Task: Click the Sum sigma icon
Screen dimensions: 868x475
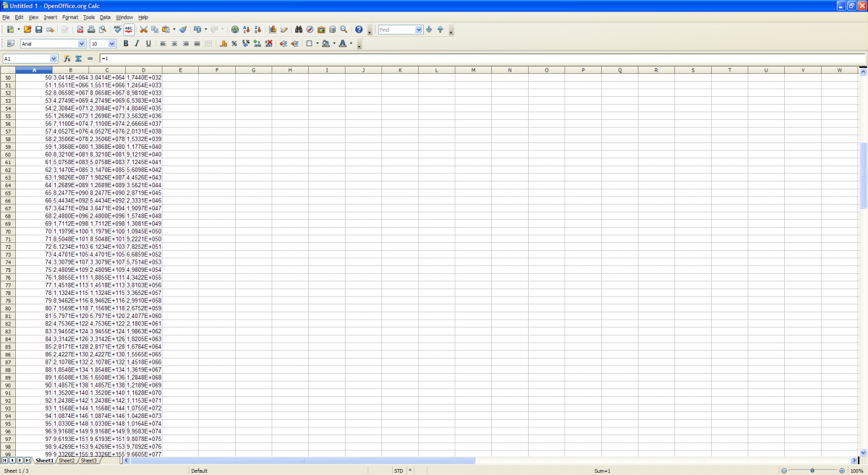Action: coord(78,59)
